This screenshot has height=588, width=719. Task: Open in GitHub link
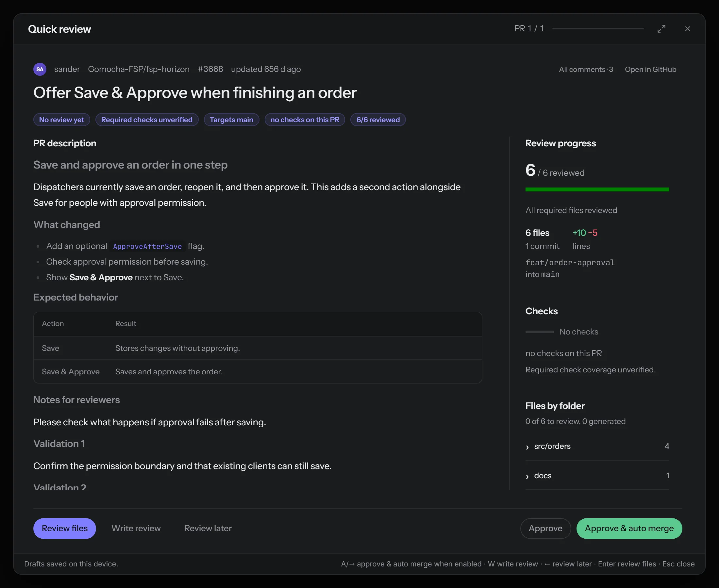[x=650, y=70]
